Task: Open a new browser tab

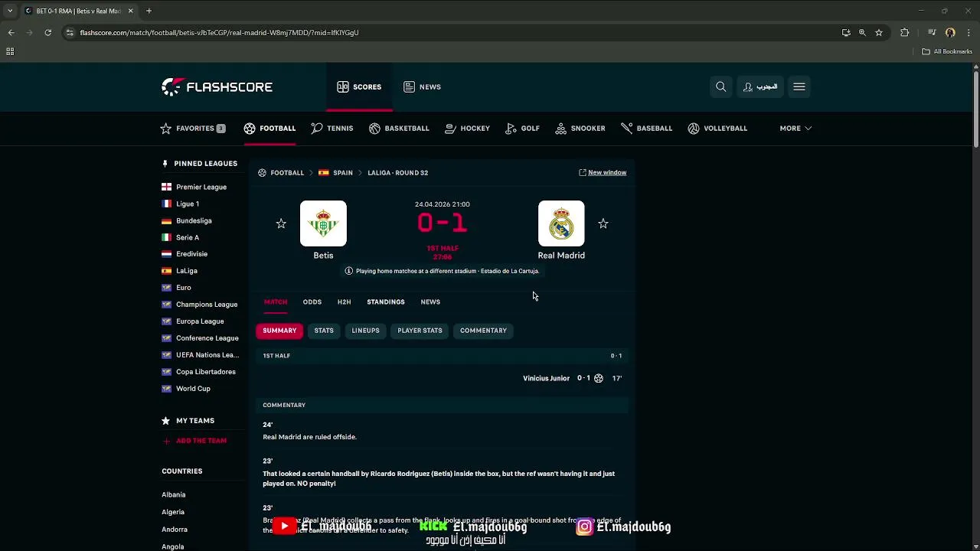Action: [x=149, y=11]
